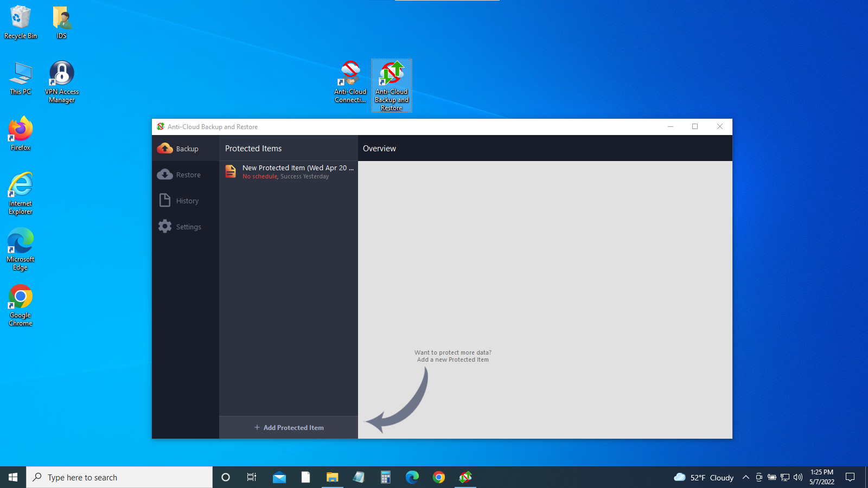Open the History section
This screenshot has height=488, width=868.
[186, 201]
